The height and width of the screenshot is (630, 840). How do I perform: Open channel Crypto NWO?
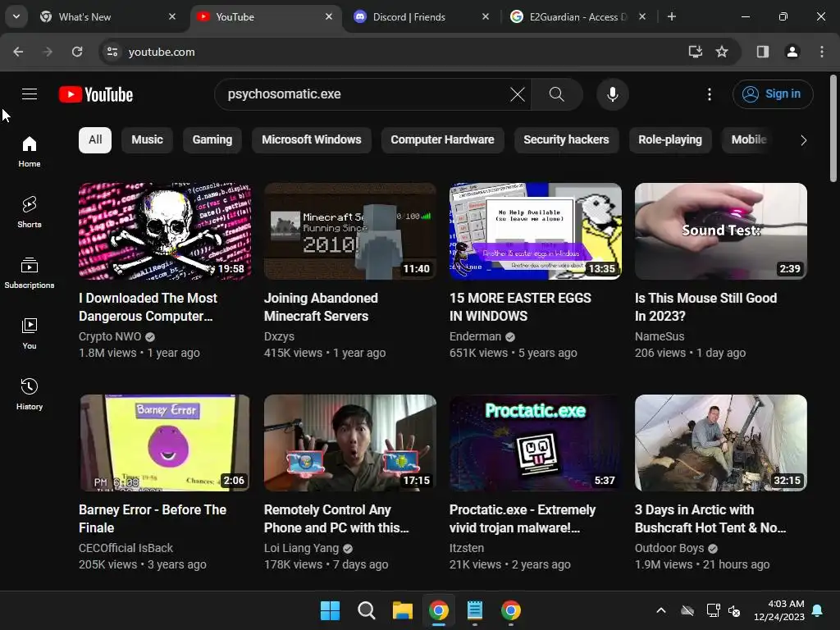(x=110, y=336)
